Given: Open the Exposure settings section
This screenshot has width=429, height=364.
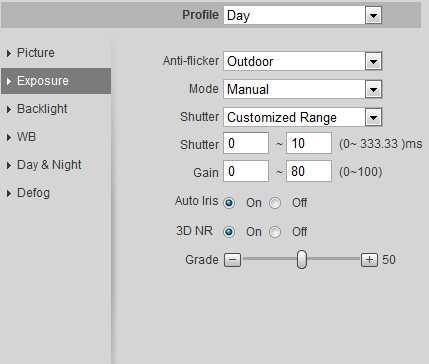Looking at the screenshot, I should click(x=56, y=81).
